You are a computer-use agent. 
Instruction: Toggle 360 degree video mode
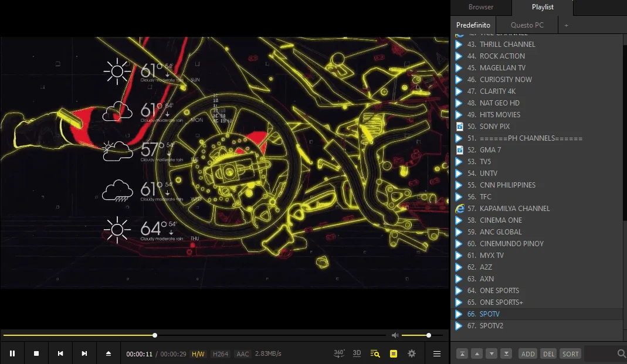point(338,353)
